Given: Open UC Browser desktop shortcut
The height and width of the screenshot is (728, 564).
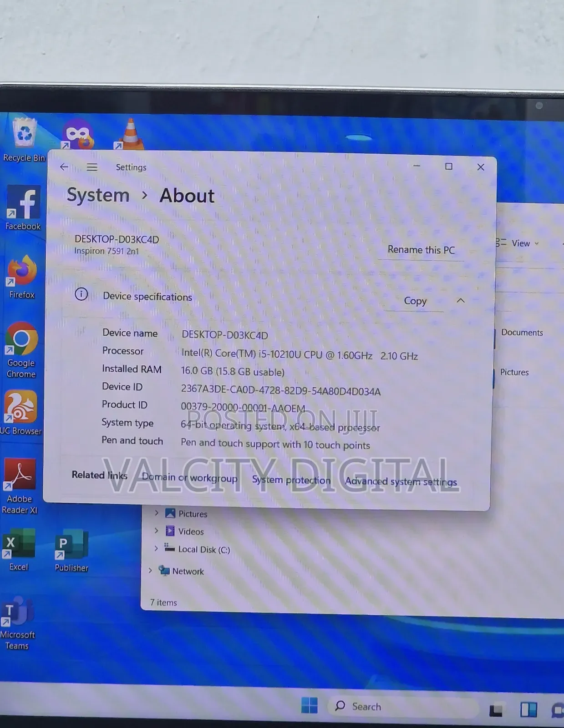Looking at the screenshot, I should [20, 413].
